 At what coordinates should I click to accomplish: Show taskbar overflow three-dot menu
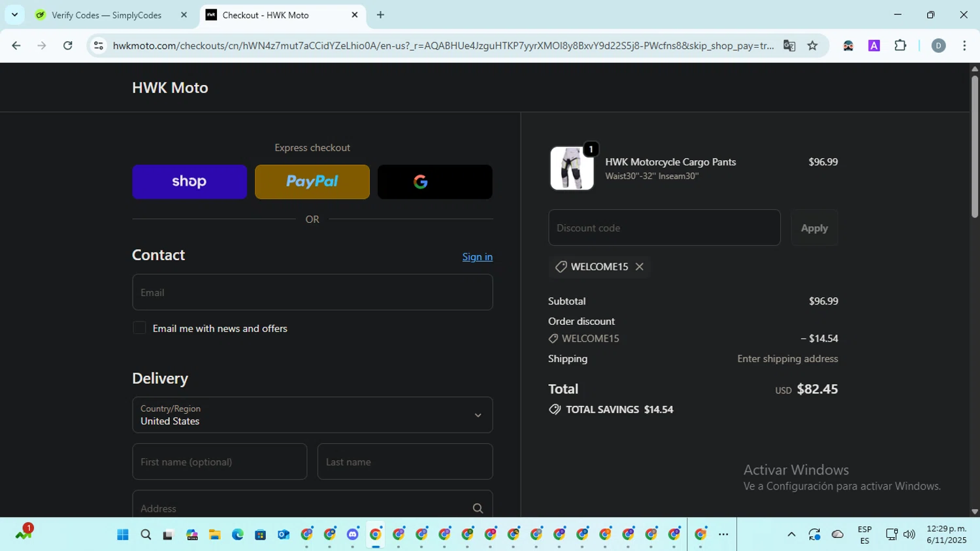coord(723,535)
